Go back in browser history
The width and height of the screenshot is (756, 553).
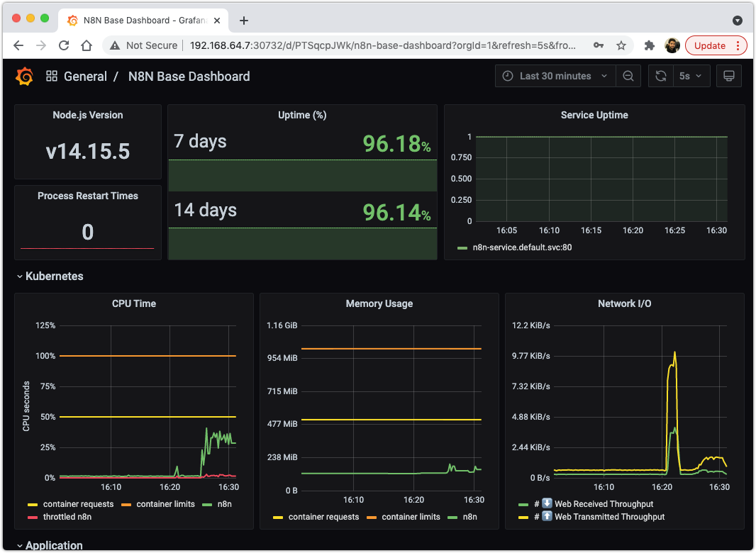(x=18, y=45)
